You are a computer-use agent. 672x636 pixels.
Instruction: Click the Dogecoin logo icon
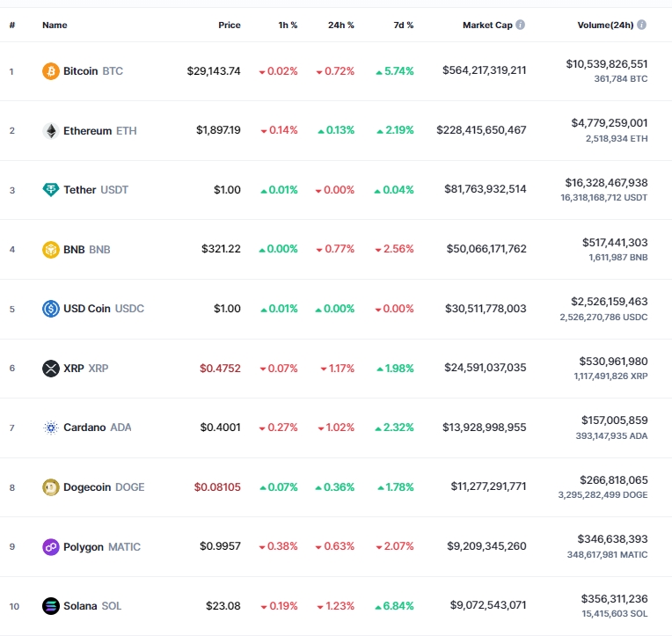tap(51, 486)
